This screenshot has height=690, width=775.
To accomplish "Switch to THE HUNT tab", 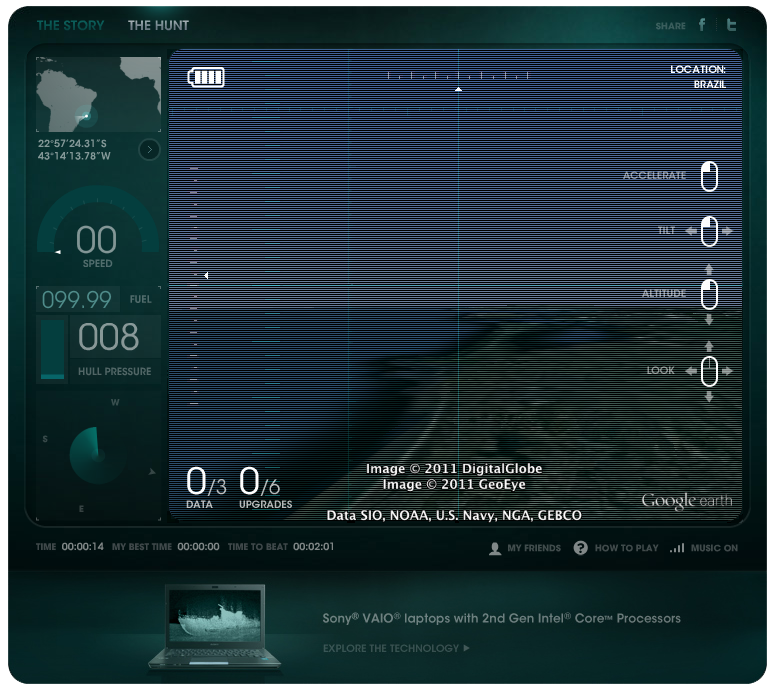I will pos(158,25).
